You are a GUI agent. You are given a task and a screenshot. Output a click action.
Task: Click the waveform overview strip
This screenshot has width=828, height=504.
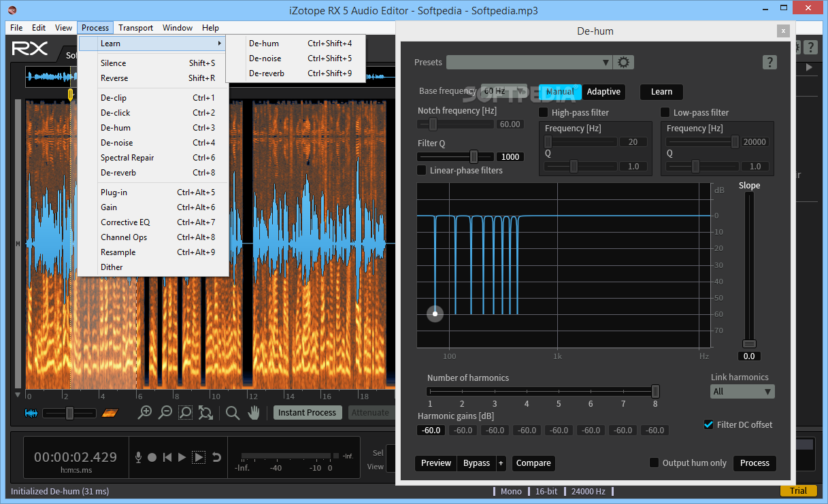210,77
